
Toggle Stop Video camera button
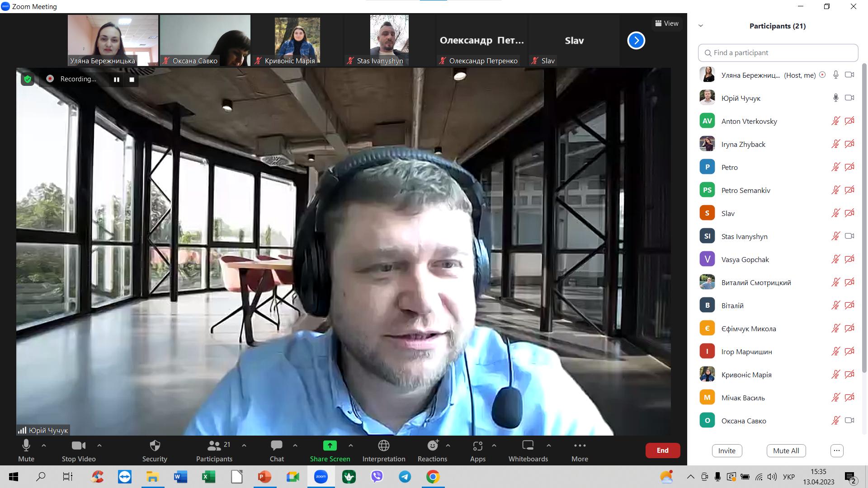(x=78, y=446)
